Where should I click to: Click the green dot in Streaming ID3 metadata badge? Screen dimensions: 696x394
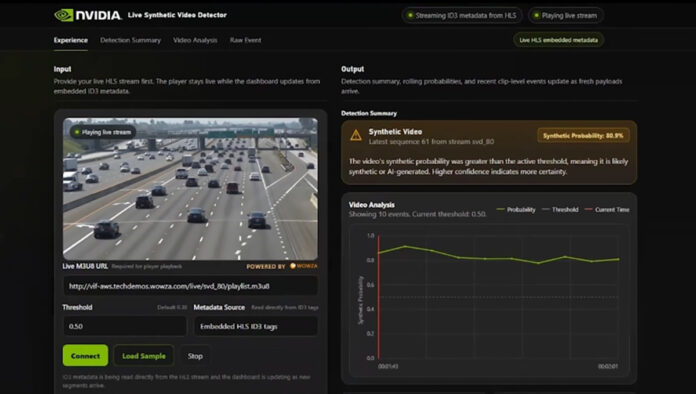[x=410, y=15]
